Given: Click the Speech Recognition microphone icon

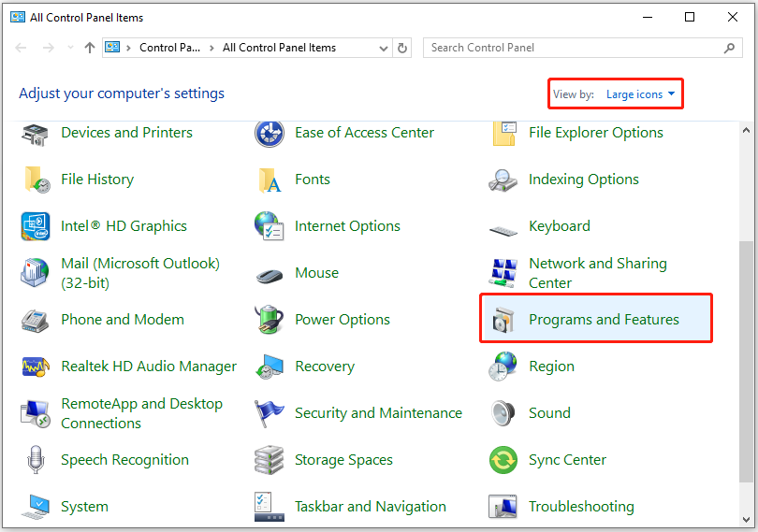Looking at the screenshot, I should coord(36,459).
